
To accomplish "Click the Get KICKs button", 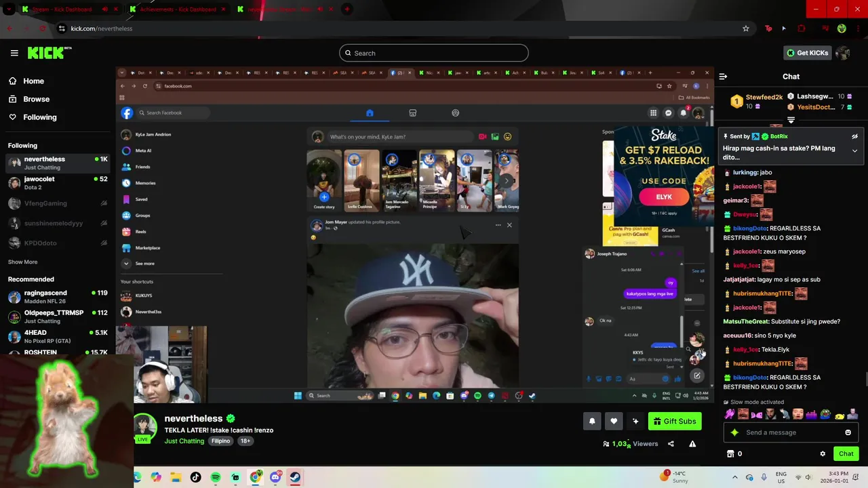I will (x=807, y=53).
